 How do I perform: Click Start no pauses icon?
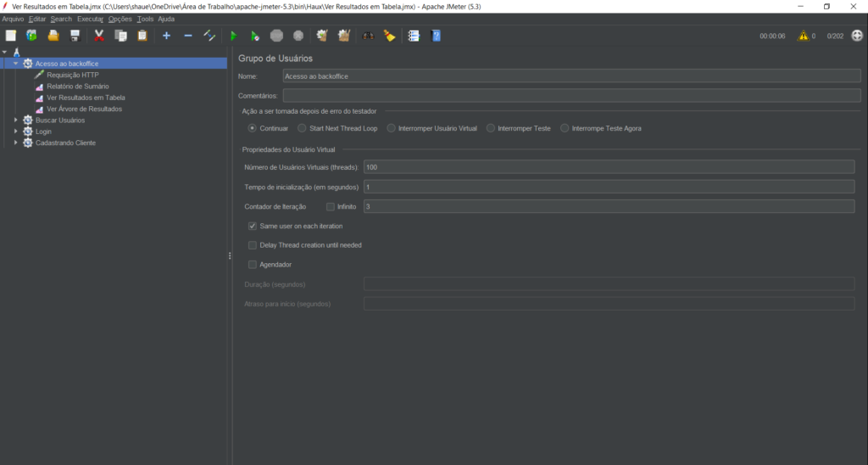tap(254, 36)
